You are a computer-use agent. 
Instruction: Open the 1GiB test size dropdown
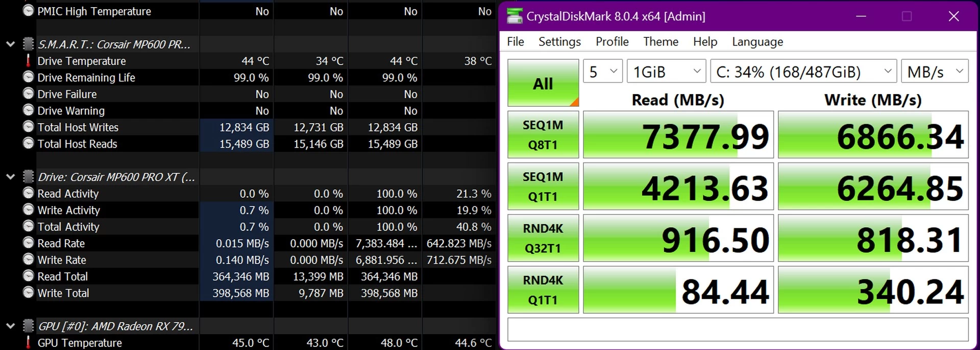click(667, 72)
